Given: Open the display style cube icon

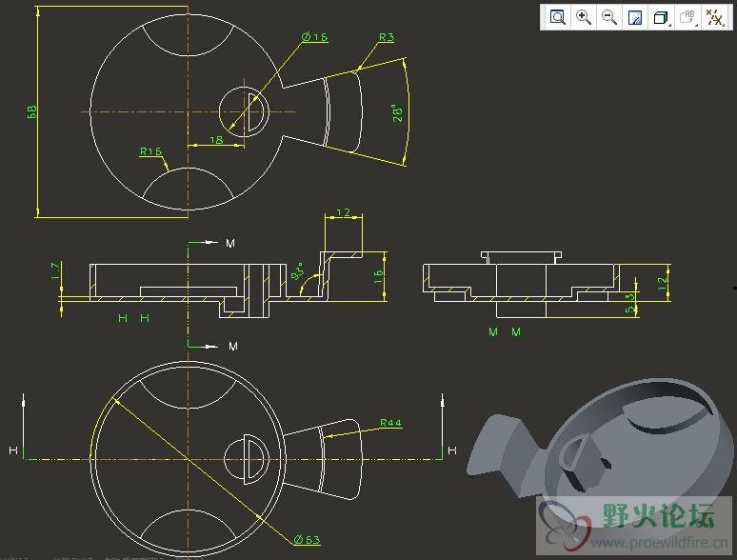Looking at the screenshot, I should (661, 17).
